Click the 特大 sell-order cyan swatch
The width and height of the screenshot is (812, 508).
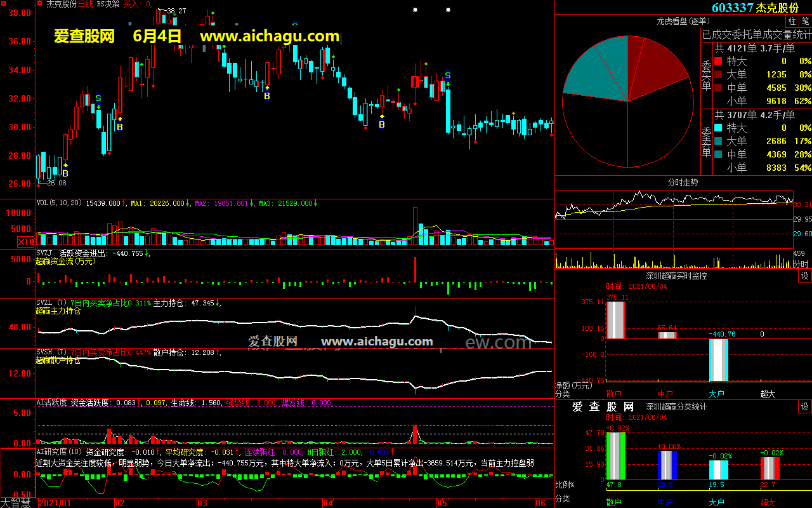click(718, 128)
